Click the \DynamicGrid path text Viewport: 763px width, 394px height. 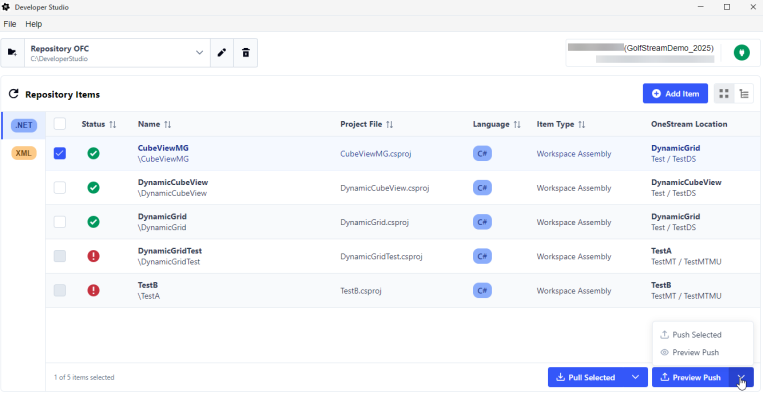point(162,227)
